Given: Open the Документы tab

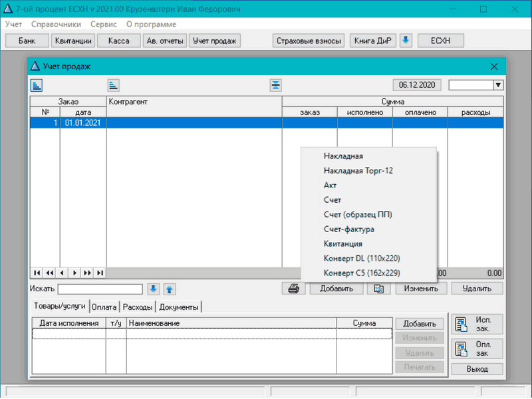Looking at the screenshot, I should click(178, 307).
